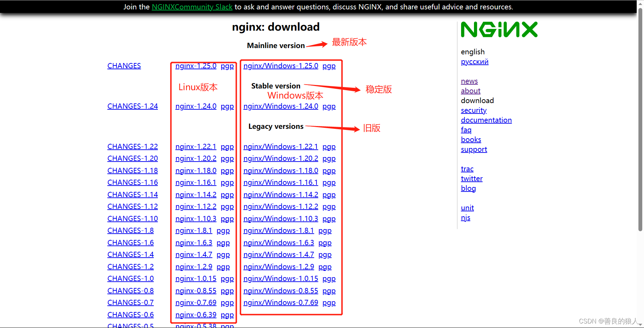Screen dimensions: 644x328
Task: Download nginx-1.25.0 source
Action: (196, 66)
